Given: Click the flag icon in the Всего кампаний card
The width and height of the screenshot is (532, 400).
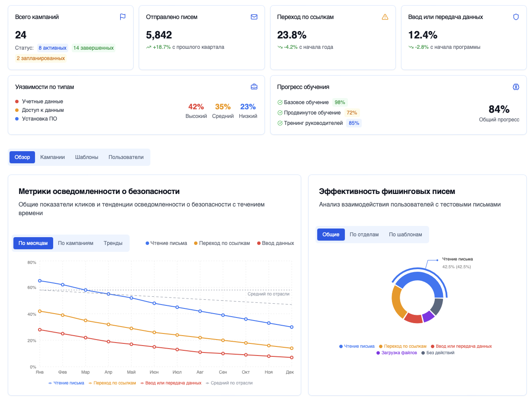Looking at the screenshot, I should [123, 17].
